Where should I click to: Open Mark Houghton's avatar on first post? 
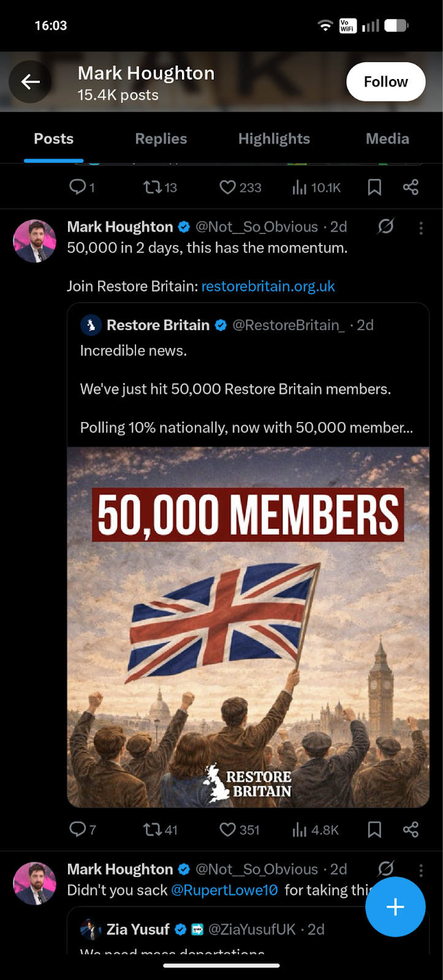(x=35, y=241)
